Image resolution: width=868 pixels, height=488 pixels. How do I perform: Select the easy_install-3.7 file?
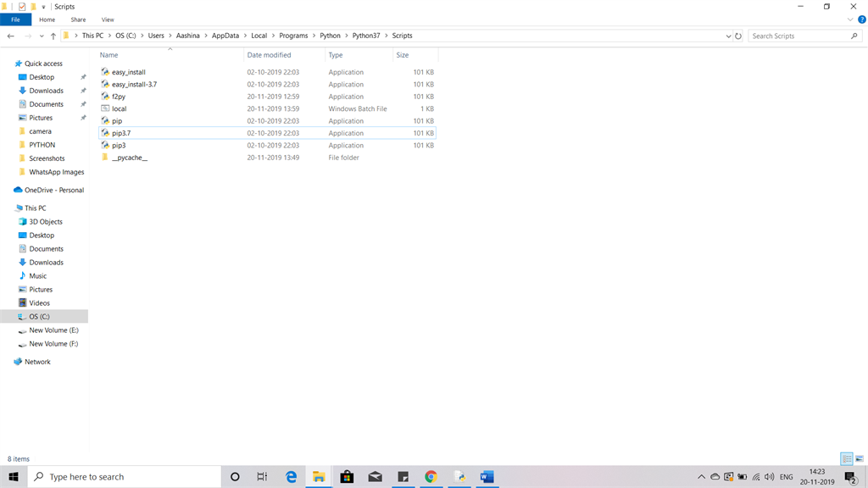134,84
